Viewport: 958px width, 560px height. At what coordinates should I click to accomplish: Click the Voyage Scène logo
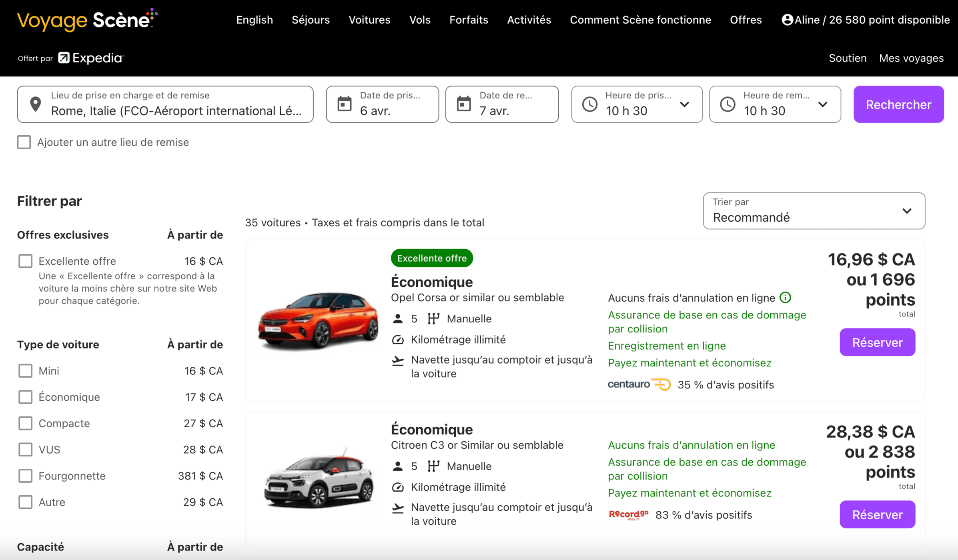pyautogui.click(x=87, y=20)
